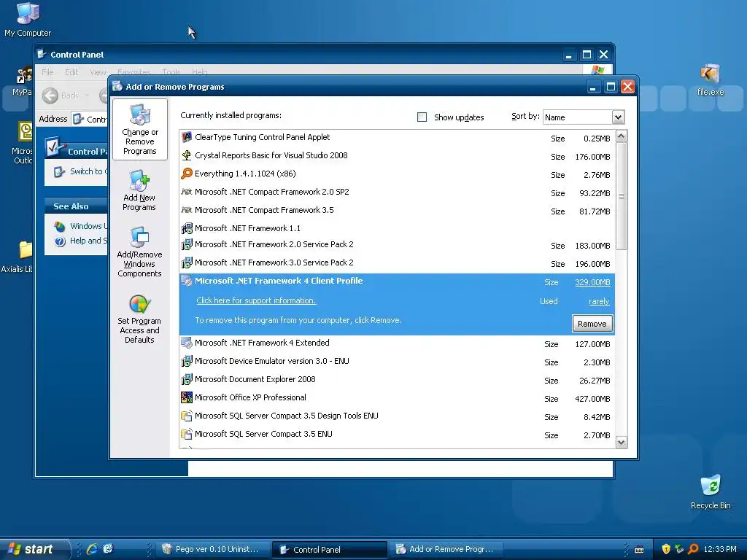This screenshot has height=560, width=747.
Task: Open Click here for support information link
Action: [x=256, y=300]
